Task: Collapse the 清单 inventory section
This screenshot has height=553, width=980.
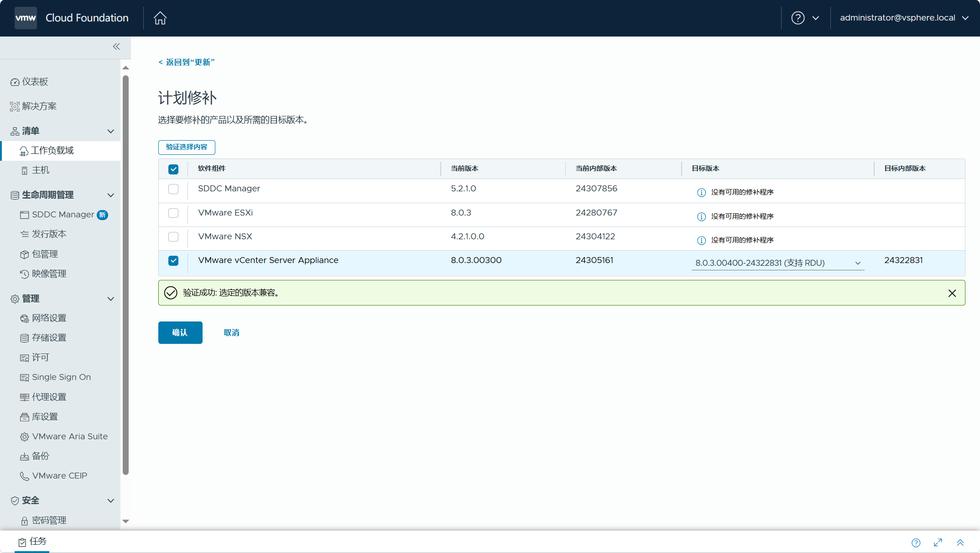Action: coord(110,132)
